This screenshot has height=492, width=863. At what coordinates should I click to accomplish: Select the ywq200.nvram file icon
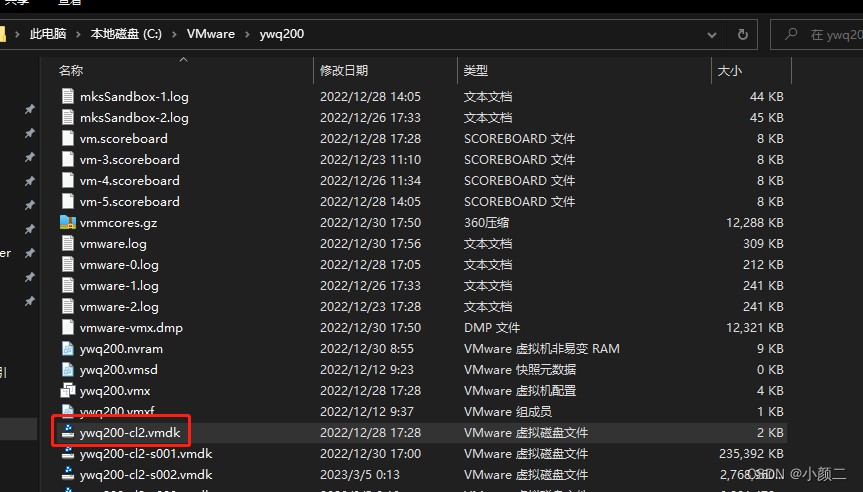(68, 349)
